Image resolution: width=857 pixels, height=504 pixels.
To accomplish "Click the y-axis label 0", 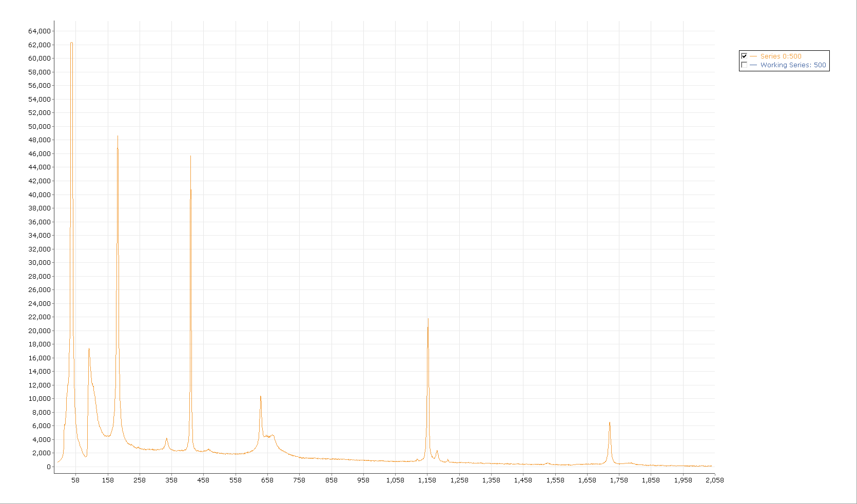I will [x=49, y=467].
